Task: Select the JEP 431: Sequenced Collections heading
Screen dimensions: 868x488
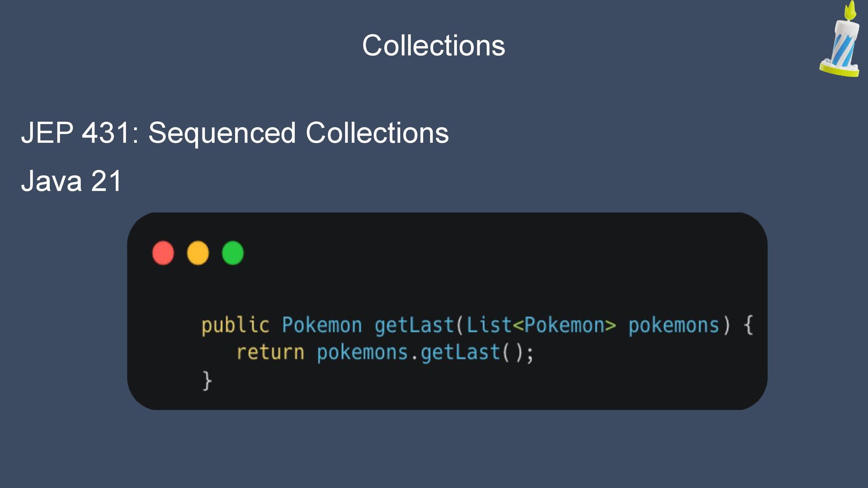Action: [235, 133]
